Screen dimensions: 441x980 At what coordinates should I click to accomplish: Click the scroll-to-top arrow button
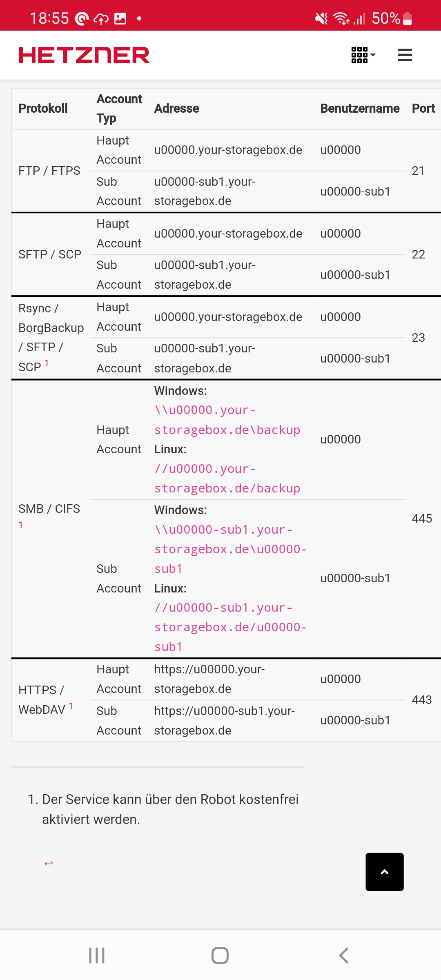[384, 872]
